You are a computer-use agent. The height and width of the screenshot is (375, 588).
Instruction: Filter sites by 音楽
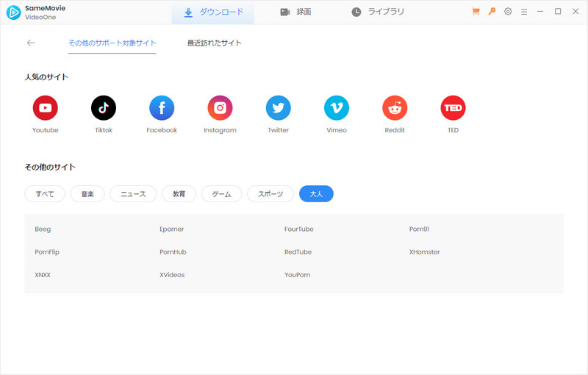87,194
